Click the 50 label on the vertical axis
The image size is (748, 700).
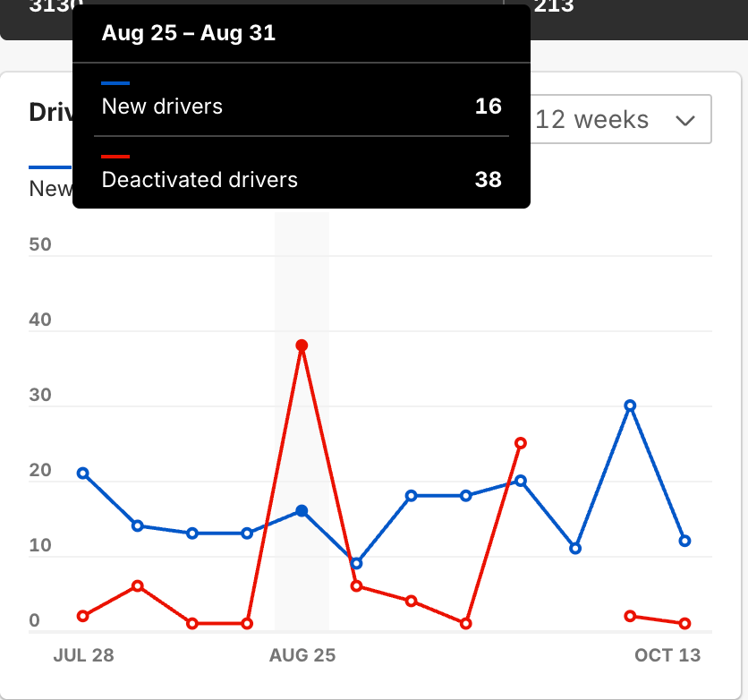(x=40, y=244)
